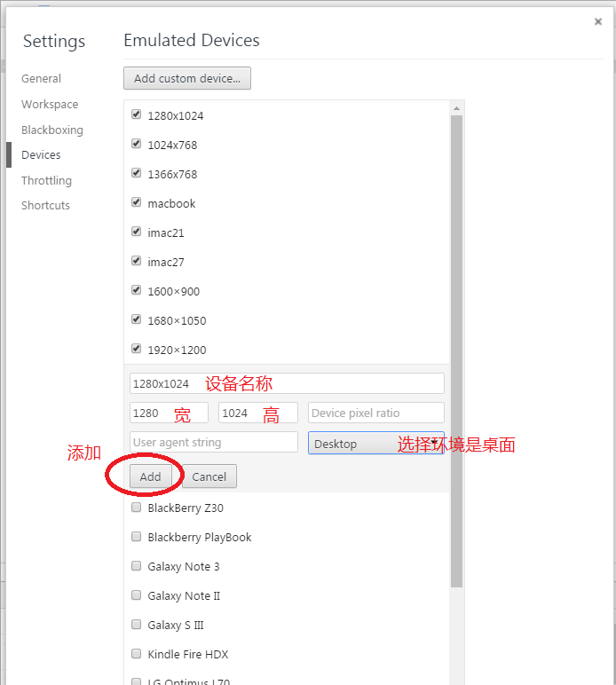
Task: Enable the BlackBerry Z30 device
Action: click(x=137, y=508)
